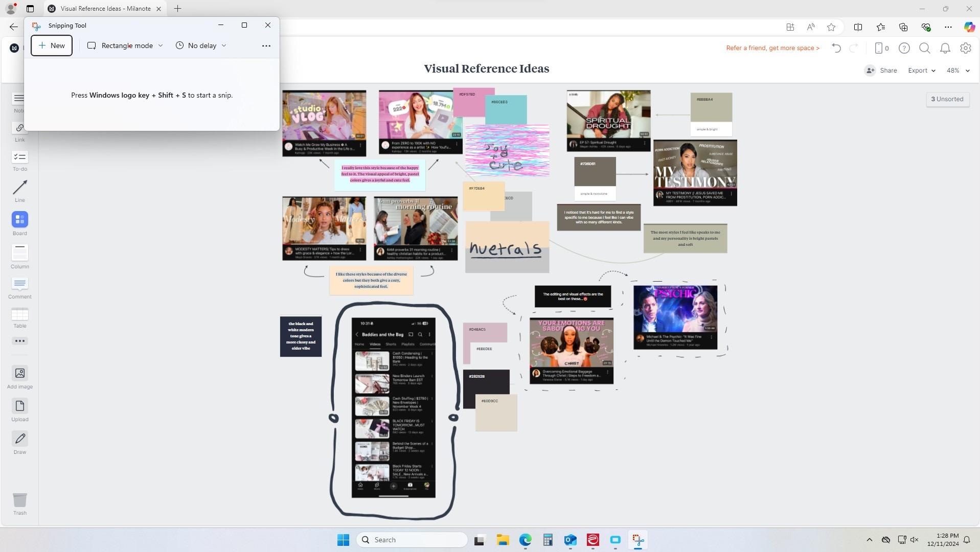Select the Line tool in sidebar
The height and width of the screenshot is (552, 980).
(x=19, y=191)
